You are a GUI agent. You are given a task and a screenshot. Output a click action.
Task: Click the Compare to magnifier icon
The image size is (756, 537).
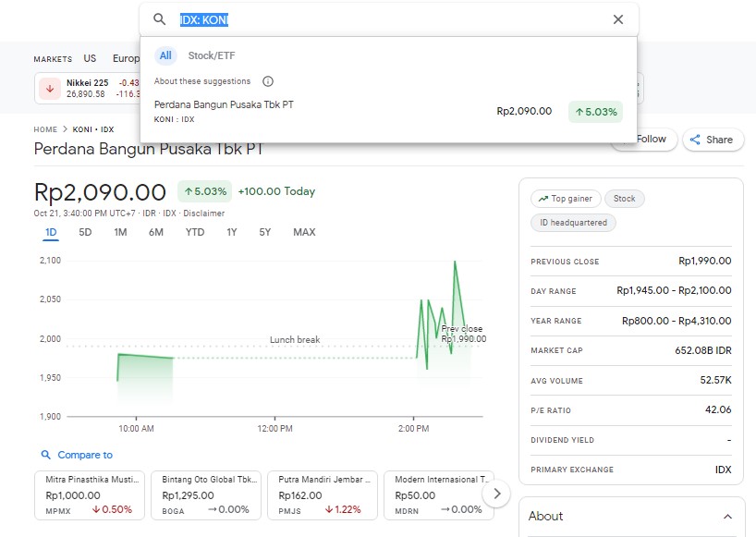tap(46, 455)
